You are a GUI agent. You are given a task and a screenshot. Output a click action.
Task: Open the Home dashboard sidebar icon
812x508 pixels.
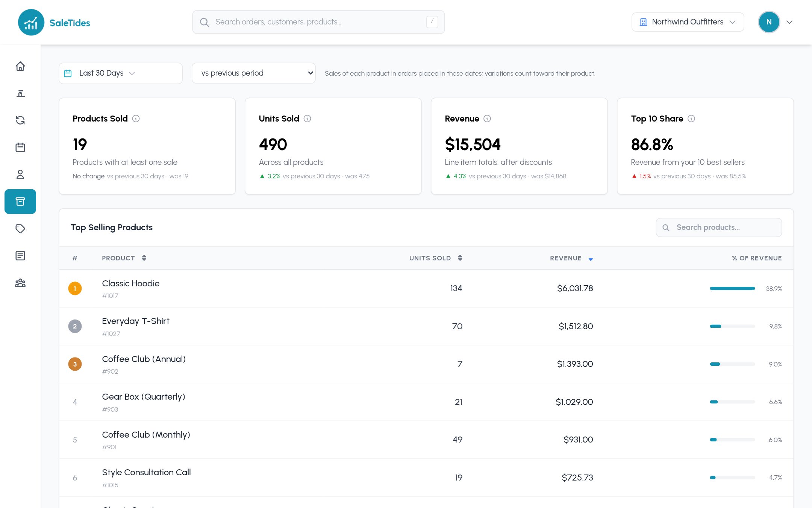click(x=20, y=66)
